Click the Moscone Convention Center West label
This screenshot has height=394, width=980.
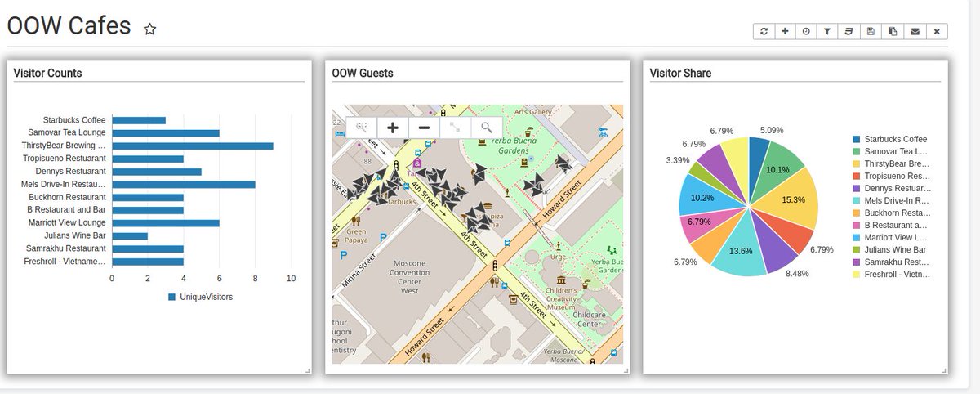410,276
